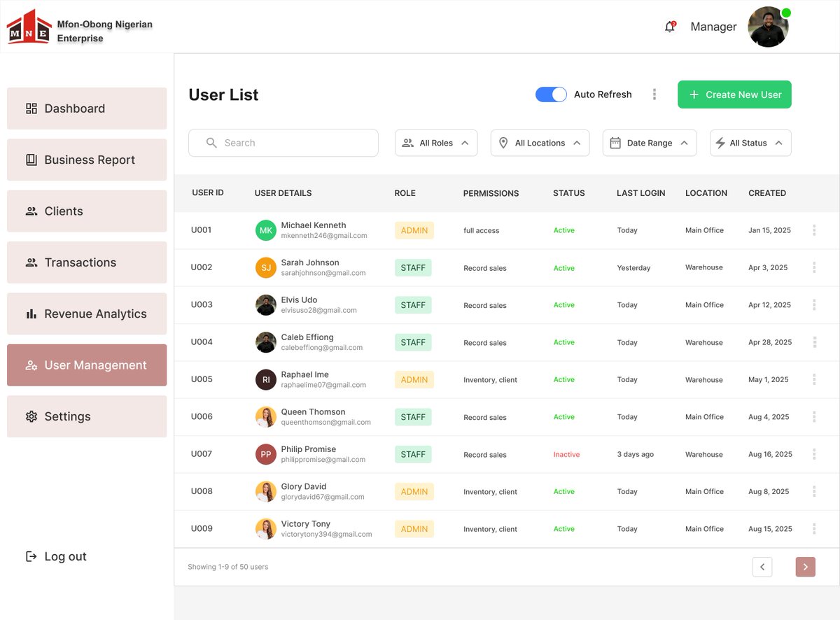Open row actions for Queen Thomson
The image size is (840, 620).
tap(814, 416)
